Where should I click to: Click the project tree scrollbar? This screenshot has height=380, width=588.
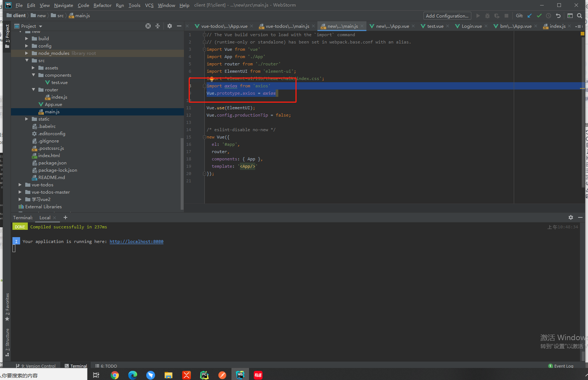tap(182, 174)
